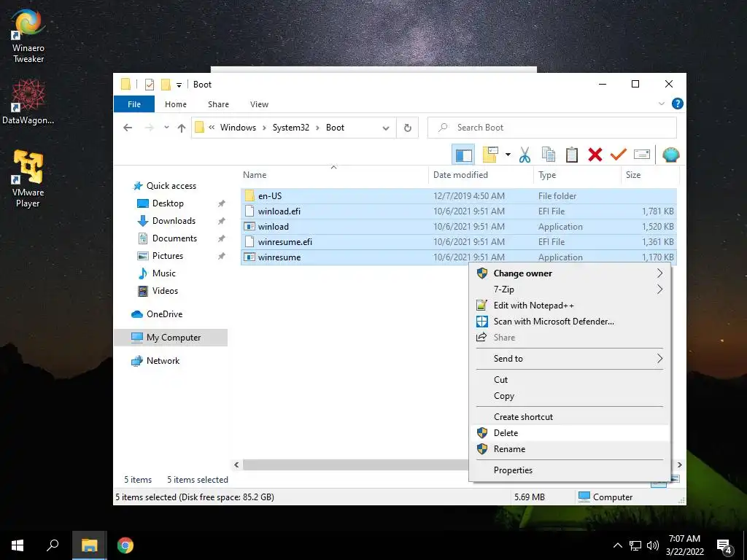The height and width of the screenshot is (560, 747).
Task: Choose Scan with Microsoft Defender
Action: tap(570, 322)
